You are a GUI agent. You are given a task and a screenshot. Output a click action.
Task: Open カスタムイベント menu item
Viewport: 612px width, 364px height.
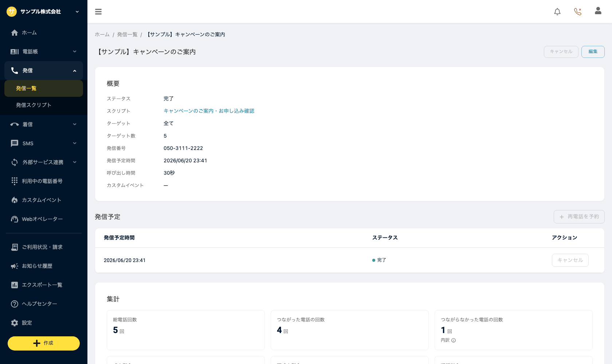click(44, 200)
